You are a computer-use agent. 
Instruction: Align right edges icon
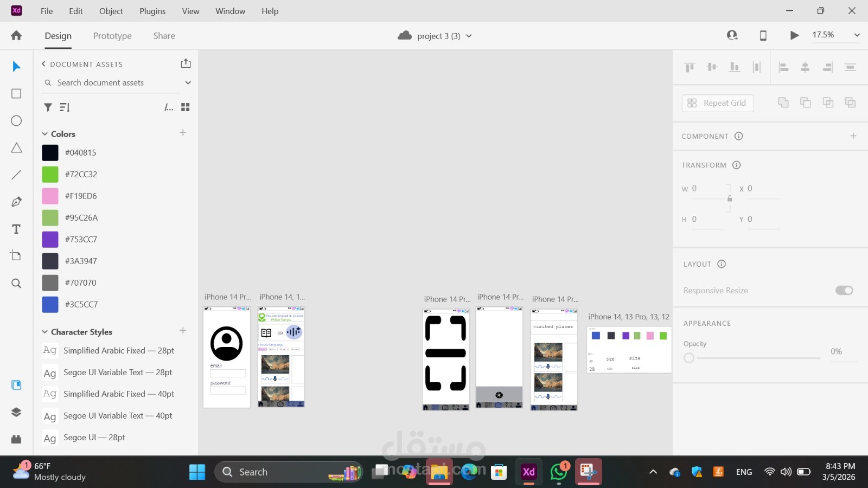click(x=827, y=67)
